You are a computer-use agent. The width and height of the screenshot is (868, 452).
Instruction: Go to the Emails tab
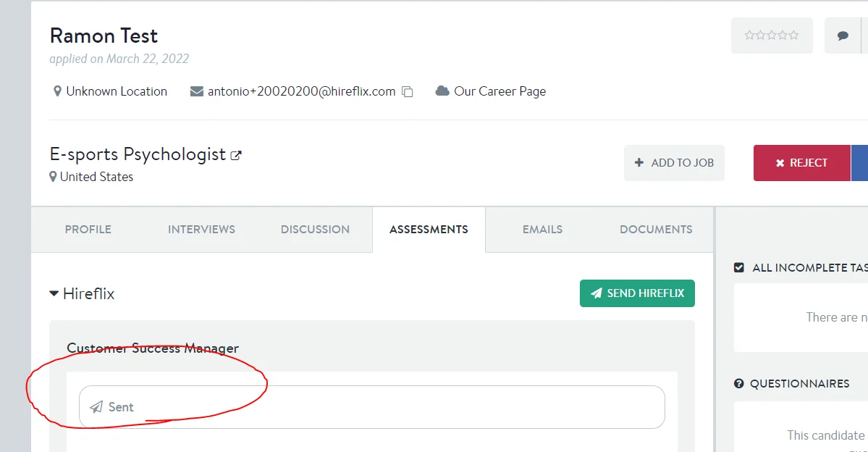(x=542, y=230)
